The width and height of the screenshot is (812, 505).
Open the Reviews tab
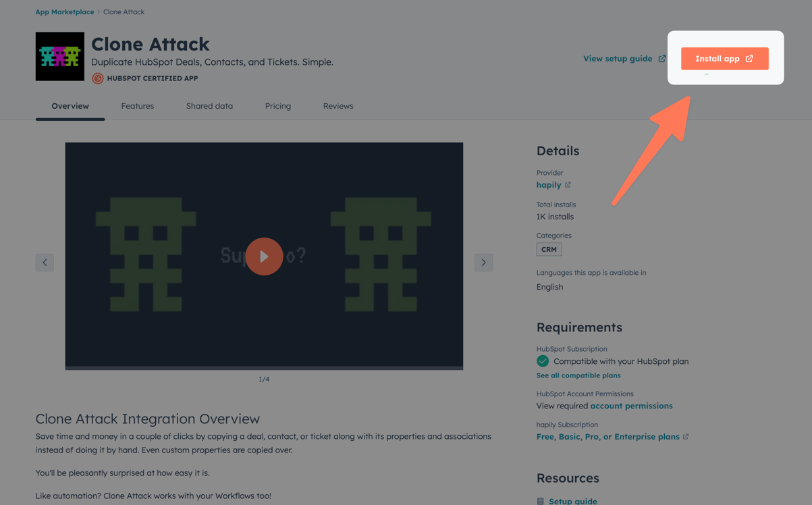tap(338, 106)
